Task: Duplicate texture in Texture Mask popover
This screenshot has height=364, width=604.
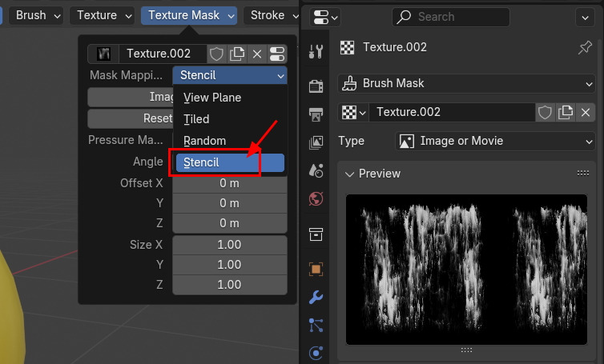Action: [237, 54]
